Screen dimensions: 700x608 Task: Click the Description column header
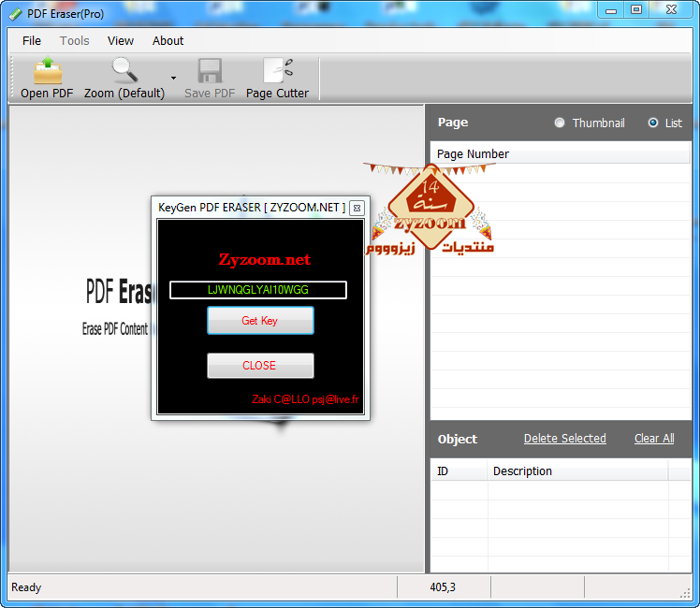[x=577, y=471]
